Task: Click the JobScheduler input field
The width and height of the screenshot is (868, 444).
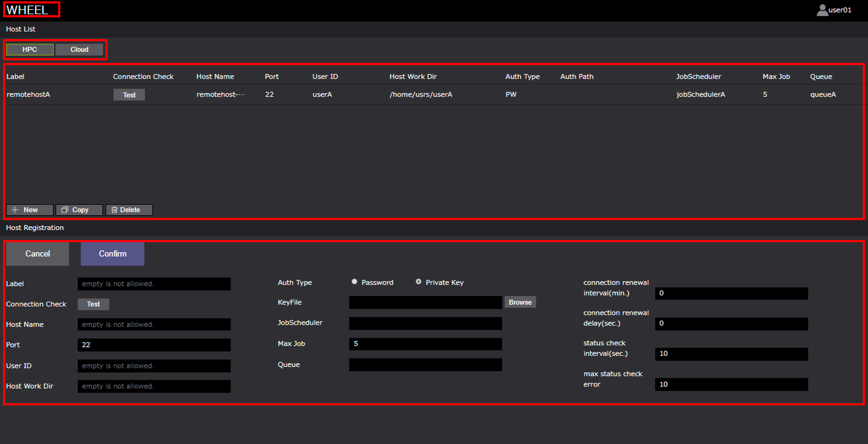Action: tap(425, 323)
